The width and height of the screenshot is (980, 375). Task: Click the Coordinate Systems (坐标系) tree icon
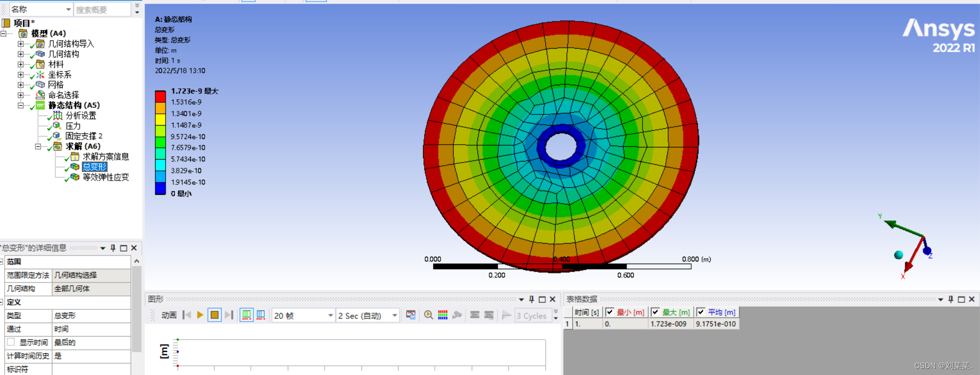pyautogui.click(x=40, y=74)
